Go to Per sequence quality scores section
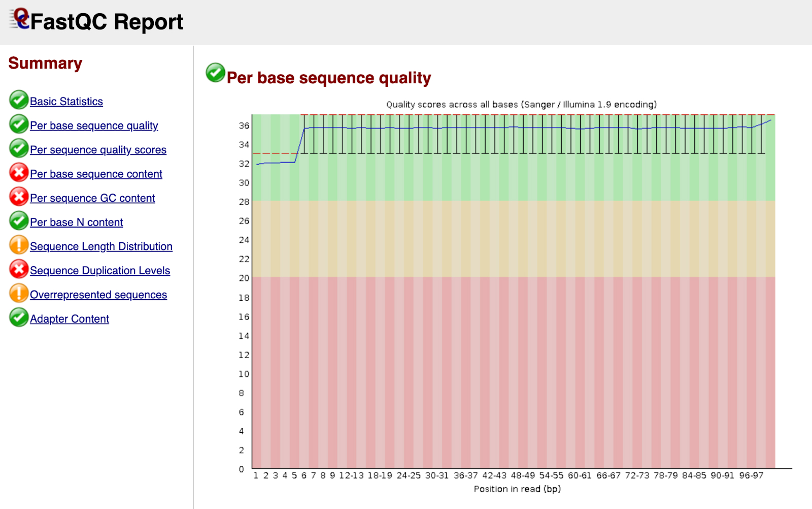812x509 pixels. click(x=98, y=150)
